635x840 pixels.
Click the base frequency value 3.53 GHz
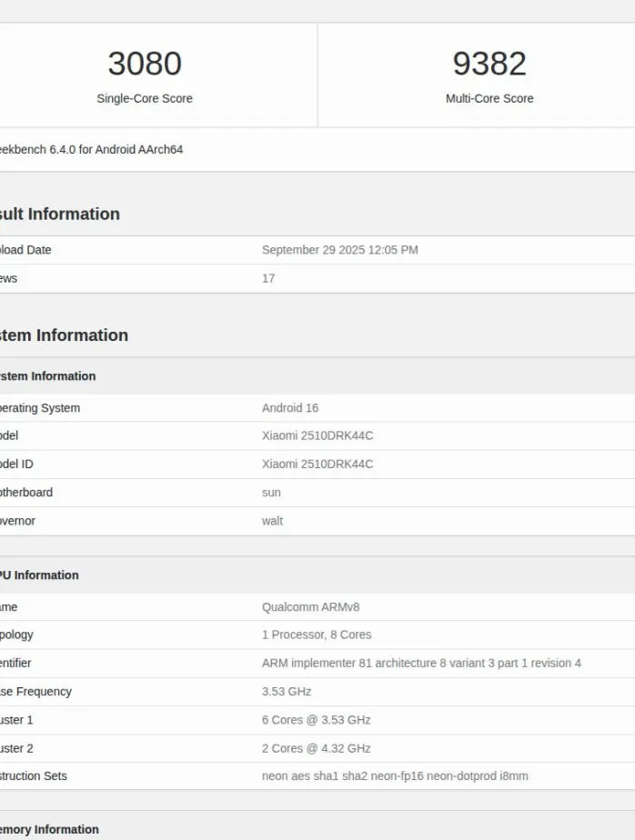[287, 692]
